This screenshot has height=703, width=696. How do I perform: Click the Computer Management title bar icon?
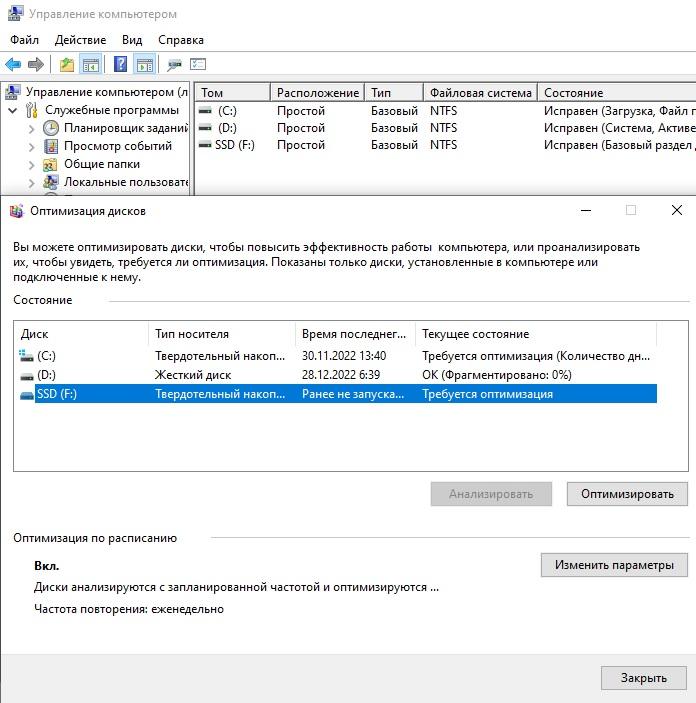point(15,13)
